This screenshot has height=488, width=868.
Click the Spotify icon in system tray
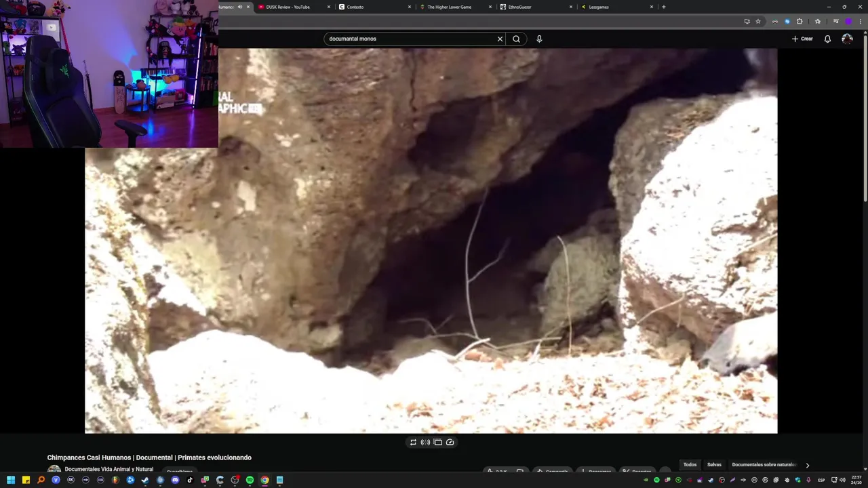point(656,480)
